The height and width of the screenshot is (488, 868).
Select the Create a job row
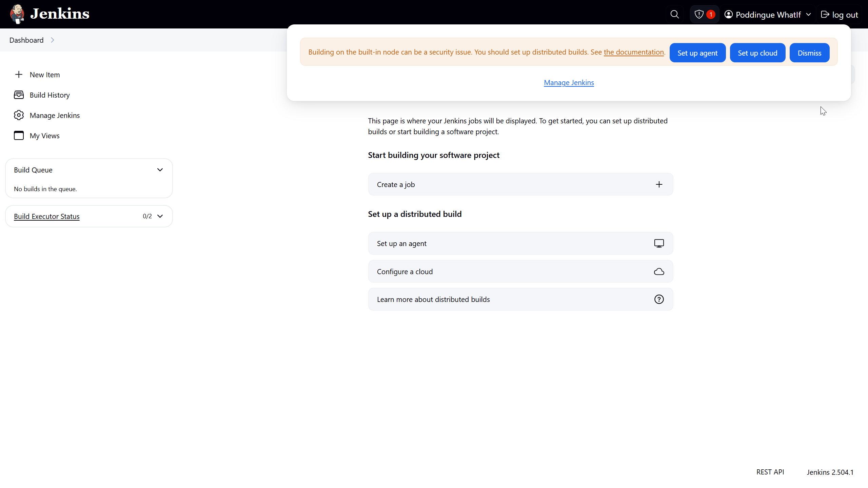click(520, 184)
